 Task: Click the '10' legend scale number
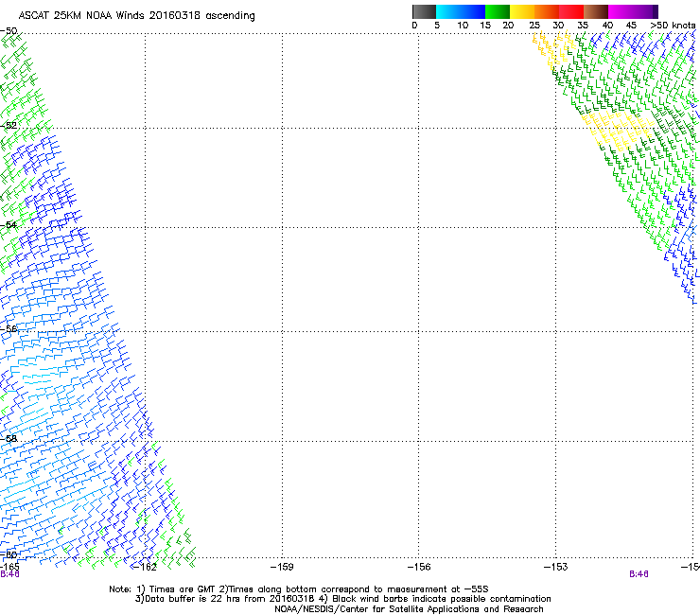point(463,26)
